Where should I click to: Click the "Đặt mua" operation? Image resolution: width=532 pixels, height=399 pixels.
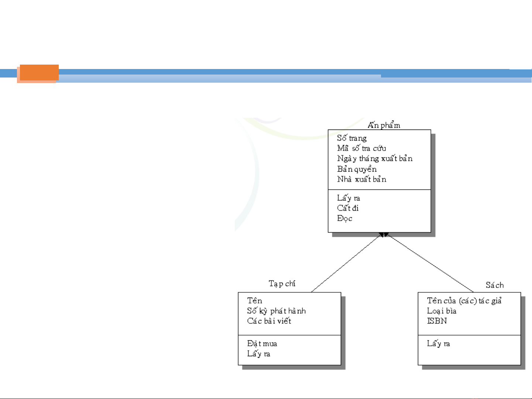click(x=262, y=344)
